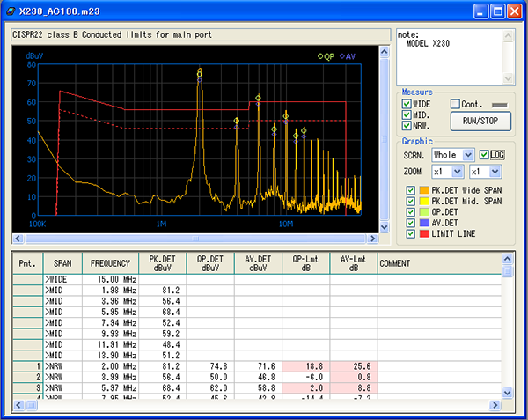Click the table's vertical scroll down arrow

[508, 391]
